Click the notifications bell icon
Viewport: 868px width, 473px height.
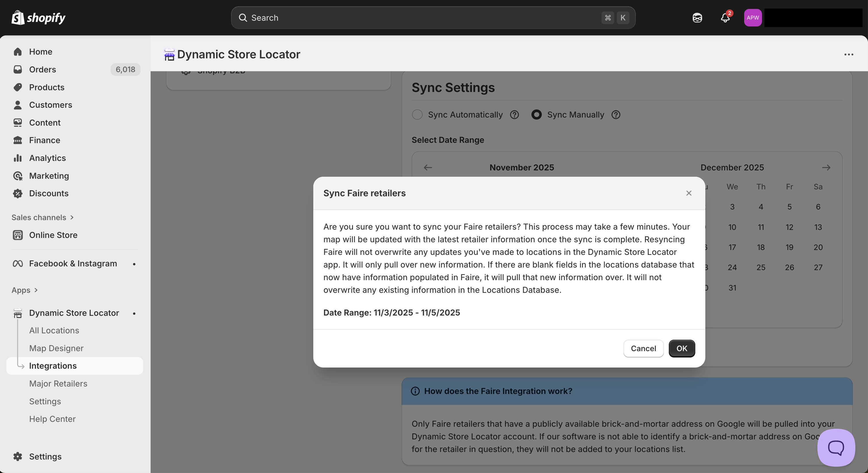(x=725, y=18)
